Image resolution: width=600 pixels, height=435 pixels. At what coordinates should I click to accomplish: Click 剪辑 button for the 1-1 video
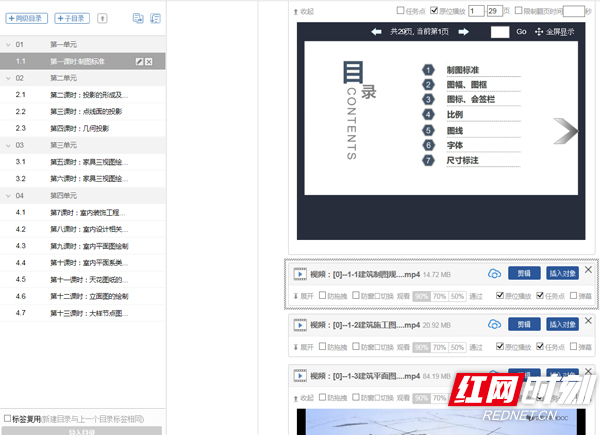524,273
